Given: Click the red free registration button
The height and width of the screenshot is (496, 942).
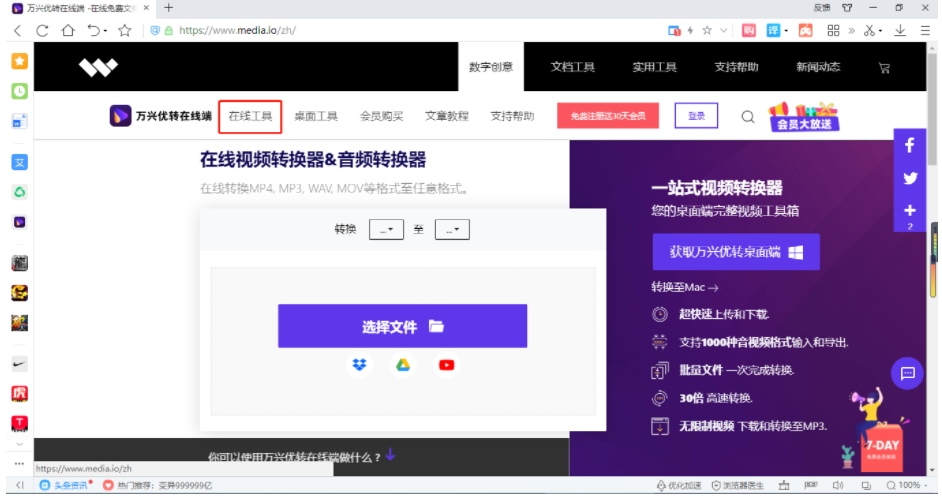Looking at the screenshot, I should [x=608, y=116].
